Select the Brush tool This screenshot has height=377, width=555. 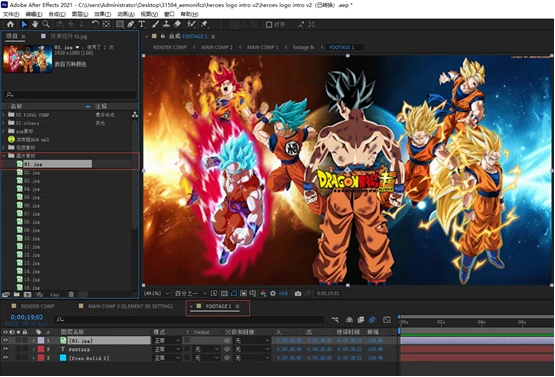155,24
